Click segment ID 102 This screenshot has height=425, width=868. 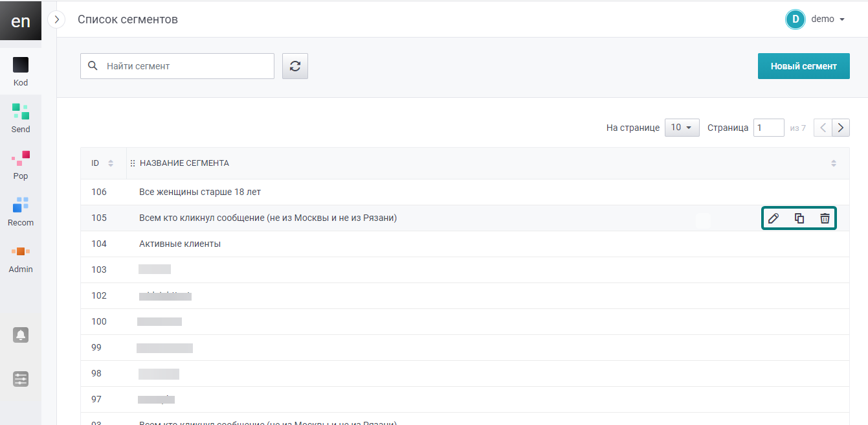coord(99,296)
